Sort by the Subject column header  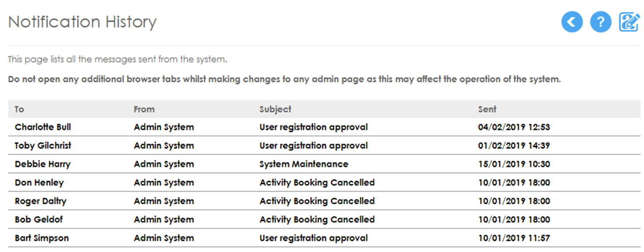tap(275, 109)
